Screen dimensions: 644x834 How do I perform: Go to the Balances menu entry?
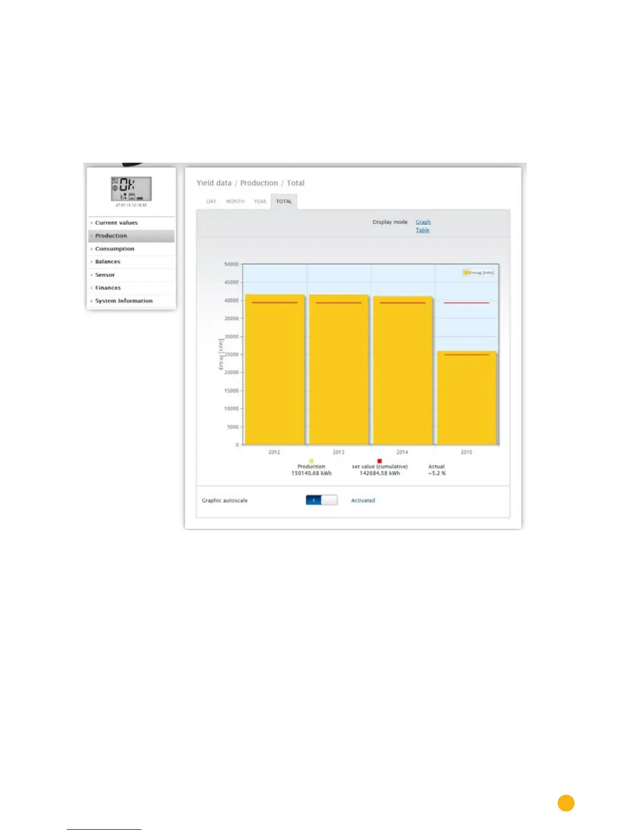(x=131, y=262)
